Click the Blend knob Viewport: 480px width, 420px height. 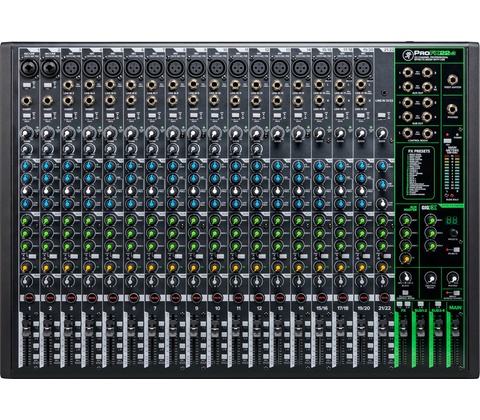click(x=405, y=277)
